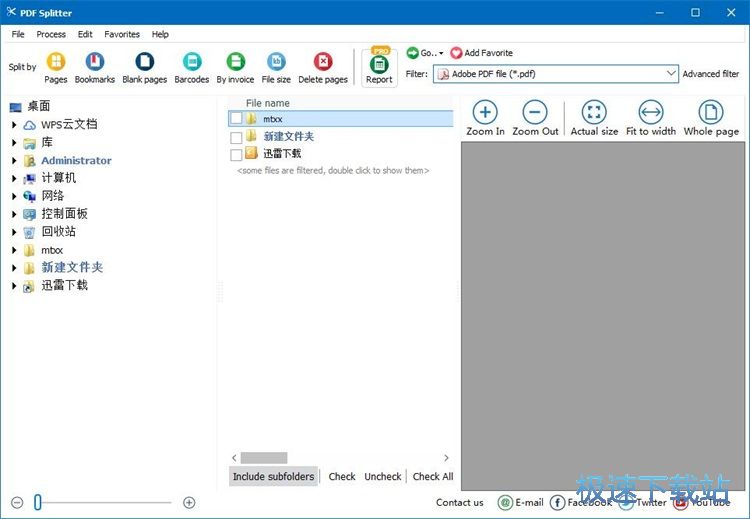750x519 pixels.
Task: Open the PRO Report tool
Action: [379, 67]
